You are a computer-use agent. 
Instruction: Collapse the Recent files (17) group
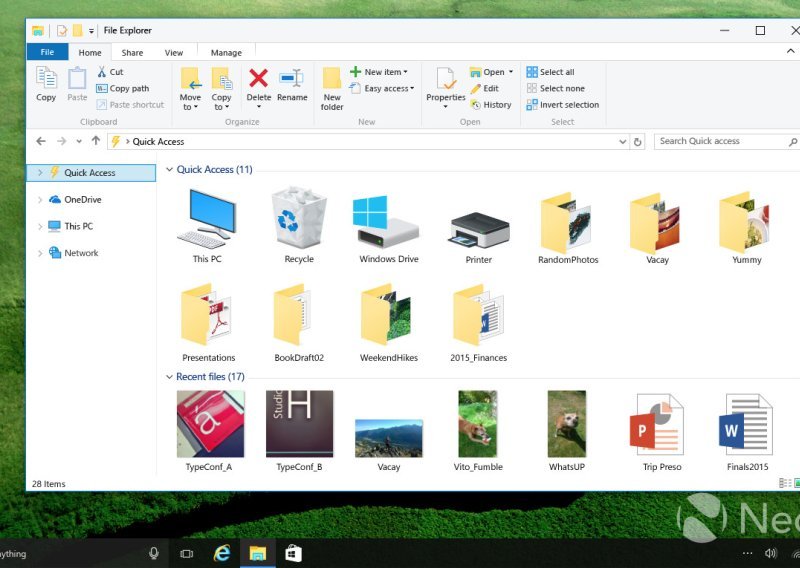169,377
